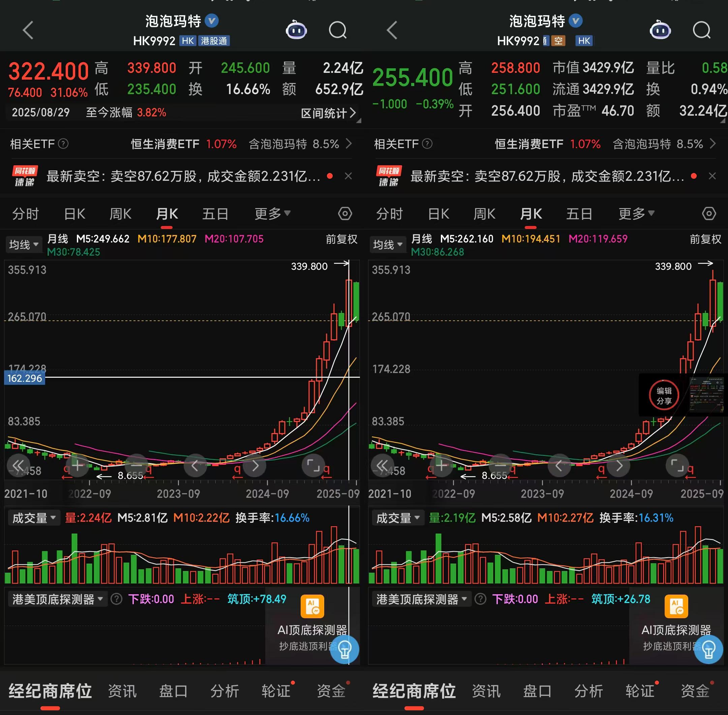The image size is (728, 715).
Task: Open search in left panel header
Action: tap(338, 30)
